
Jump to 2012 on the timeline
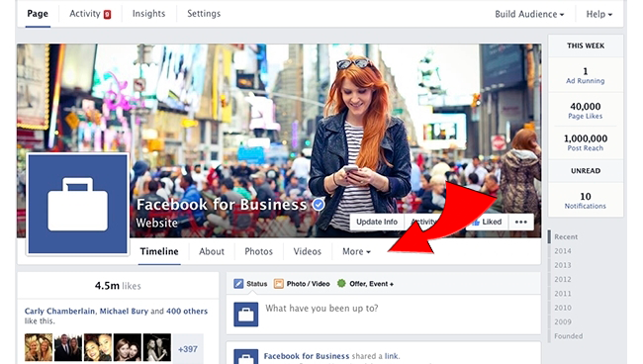(x=563, y=279)
